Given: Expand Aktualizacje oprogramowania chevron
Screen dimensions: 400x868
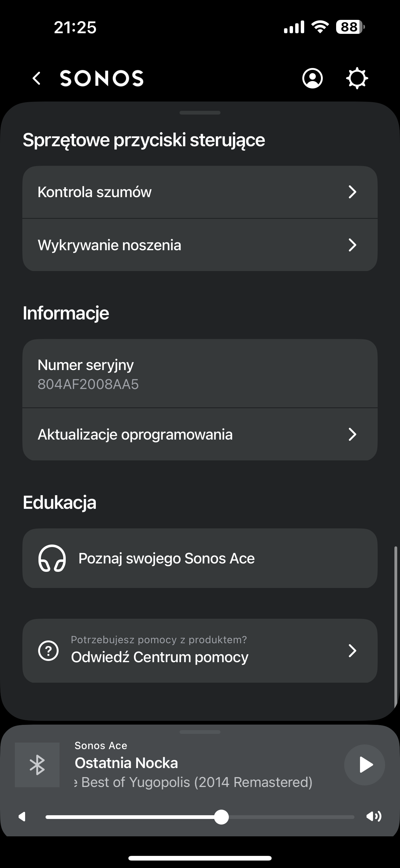Looking at the screenshot, I should [352, 434].
